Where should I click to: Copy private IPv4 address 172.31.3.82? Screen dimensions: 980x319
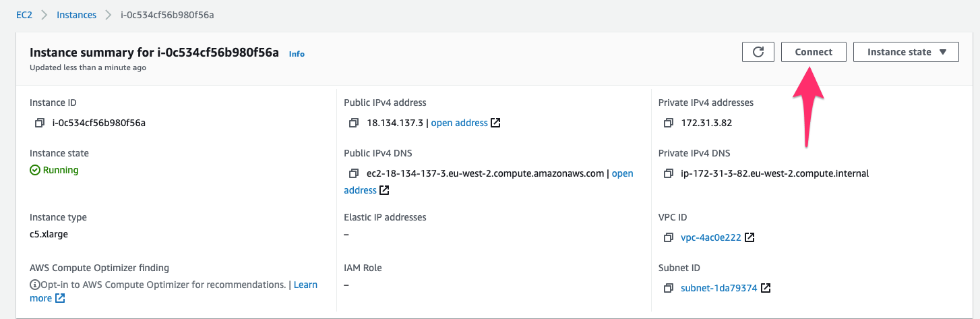(x=669, y=123)
